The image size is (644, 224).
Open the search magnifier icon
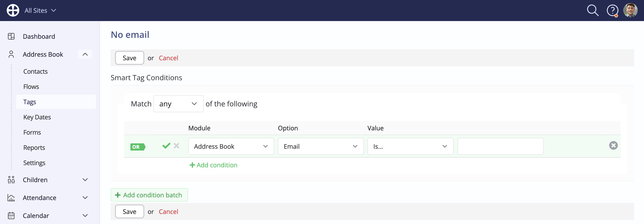[593, 11]
